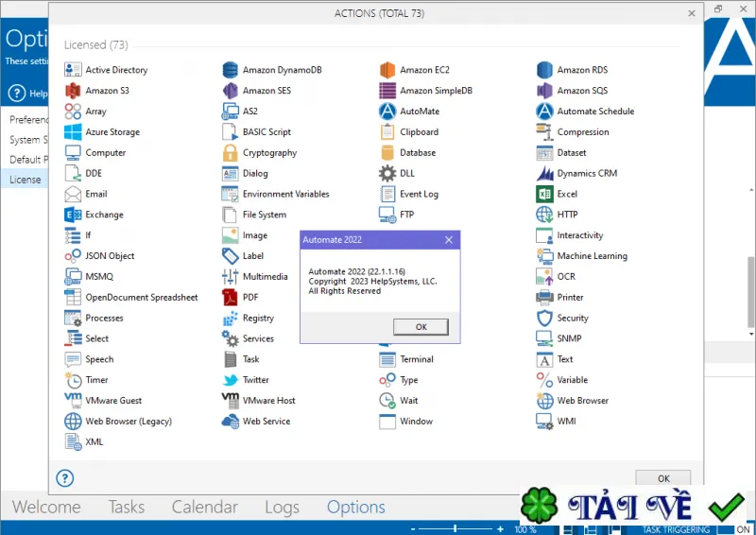Toggle the Task Triggering ON switch
This screenshot has width=756, height=535.
pyautogui.click(x=735, y=529)
